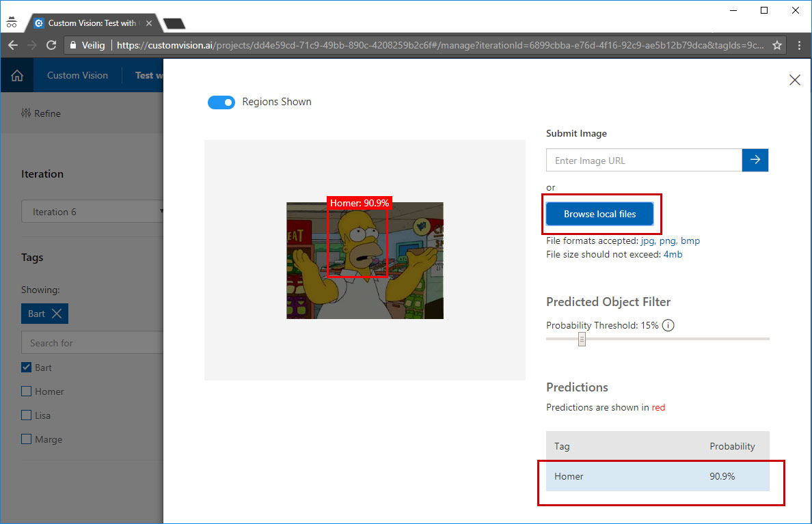Reload the page with the refresh icon
Screen dimensions: 812x524
click(51, 46)
